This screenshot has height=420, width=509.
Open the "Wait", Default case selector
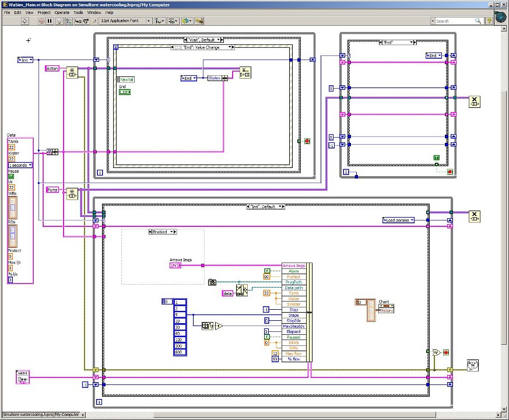pyautogui.click(x=204, y=40)
